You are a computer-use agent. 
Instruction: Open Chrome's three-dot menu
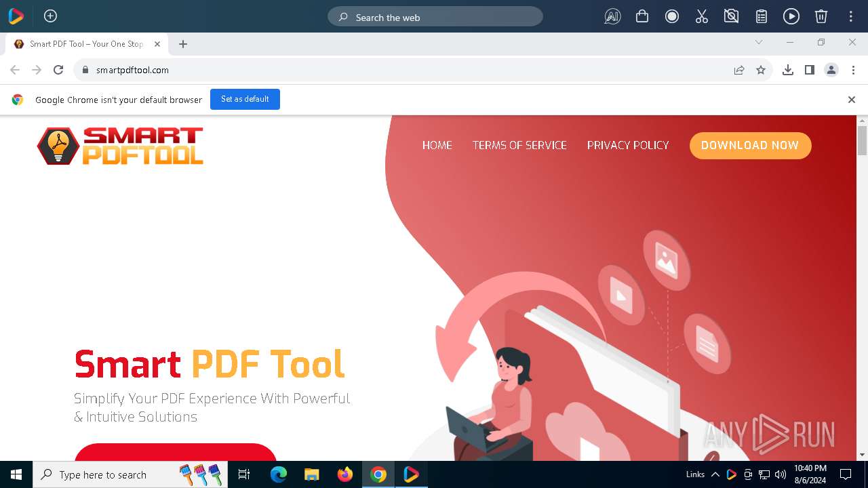click(853, 70)
